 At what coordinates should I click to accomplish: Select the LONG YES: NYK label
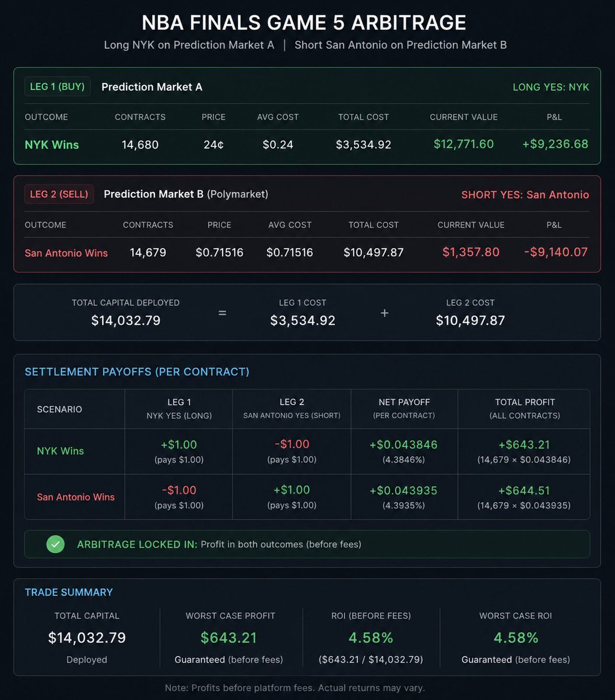[x=551, y=87]
